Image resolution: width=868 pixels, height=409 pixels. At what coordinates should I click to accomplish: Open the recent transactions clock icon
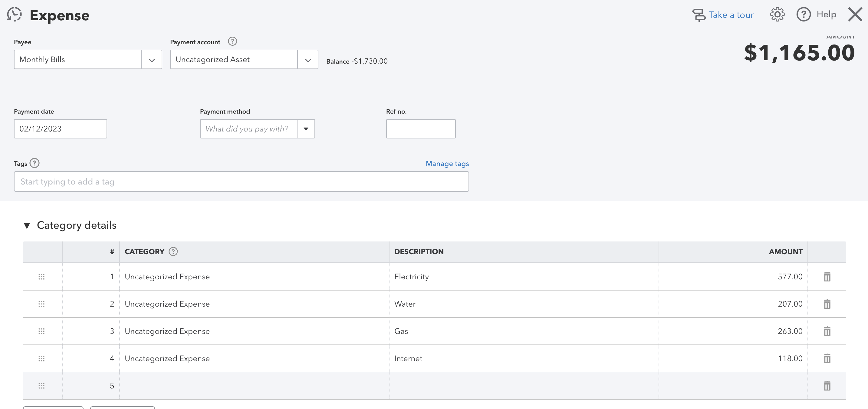(14, 14)
